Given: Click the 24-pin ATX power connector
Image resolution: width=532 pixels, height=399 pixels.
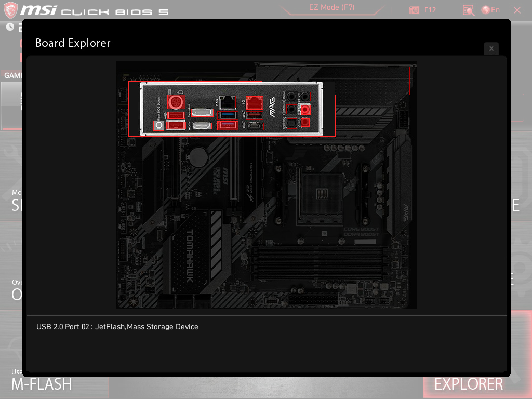Looking at the screenshot, I should [312, 300].
